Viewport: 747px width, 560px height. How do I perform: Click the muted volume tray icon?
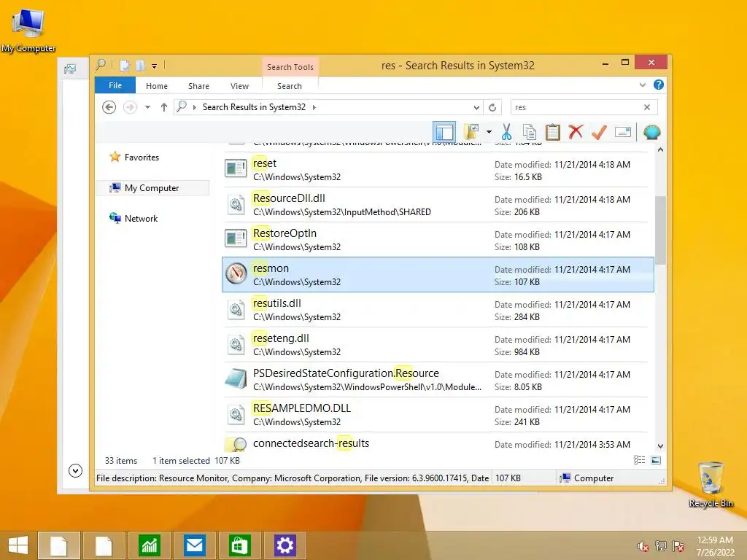(x=643, y=546)
